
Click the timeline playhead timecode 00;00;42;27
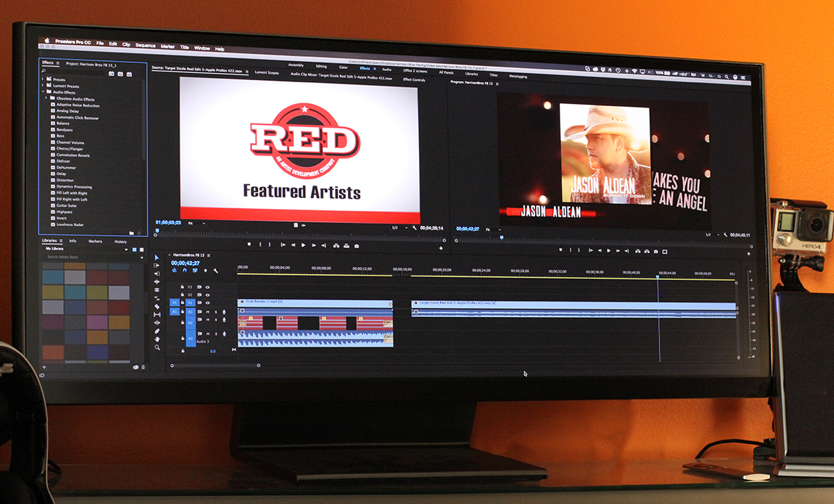184,262
